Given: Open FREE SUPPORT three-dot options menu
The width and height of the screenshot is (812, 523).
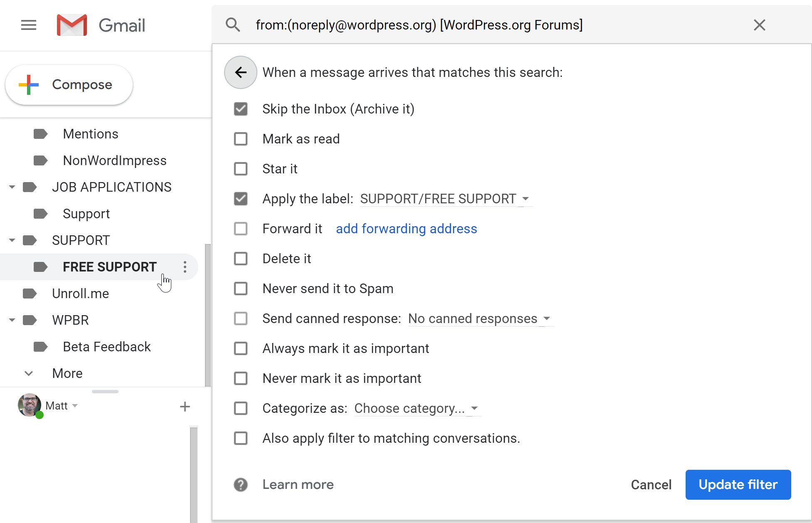Looking at the screenshot, I should 185,267.
